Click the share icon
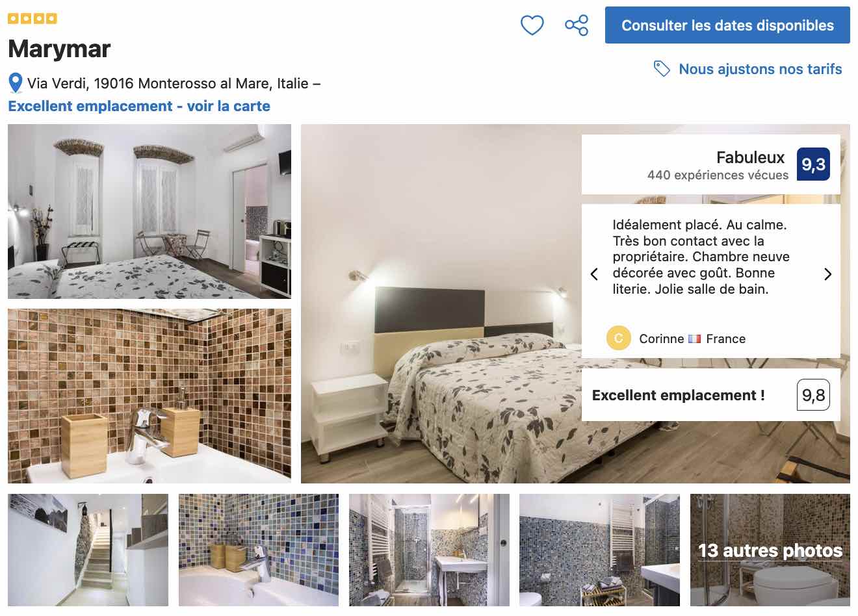 click(577, 25)
